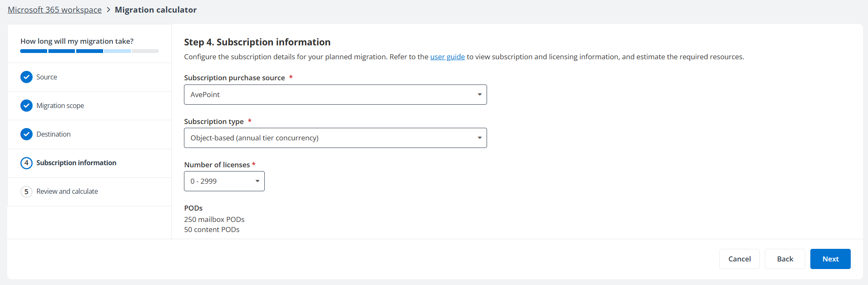Image resolution: width=868 pixels, height=285 pixels.
Task: Click the Destination step blue check icon
Action: click(26, 134)
